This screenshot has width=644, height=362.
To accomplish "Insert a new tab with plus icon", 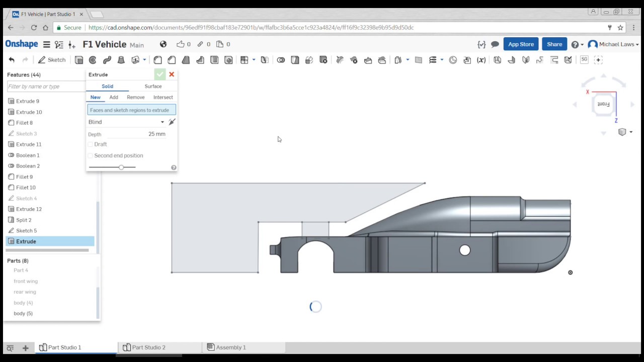I will 25,348.
